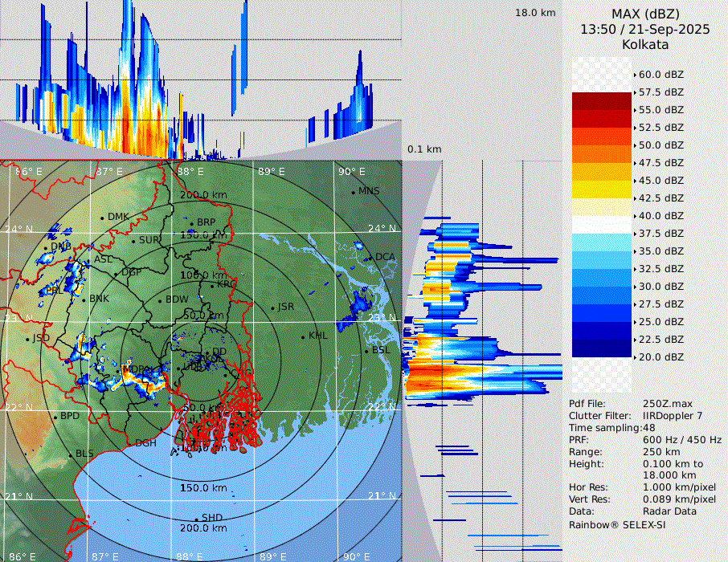This screenshot has width=728, height=562.
Task: Select the darkest navy swatch above 20.0 dBZ
Action: 601,348
